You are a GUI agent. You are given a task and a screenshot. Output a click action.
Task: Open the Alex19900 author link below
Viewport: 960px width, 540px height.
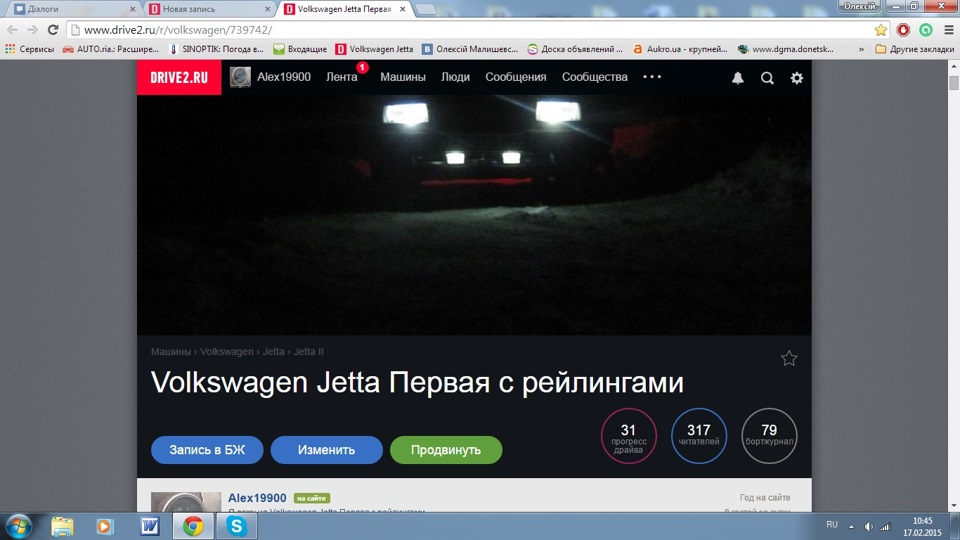257,498
